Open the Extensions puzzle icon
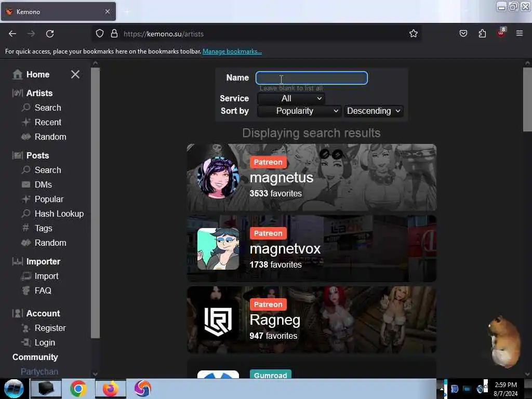532x399 pixels. pyautogui.click(x=482, y=33)
